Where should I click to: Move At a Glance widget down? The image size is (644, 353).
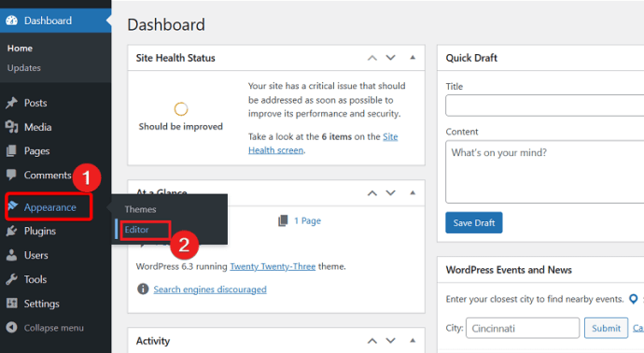(390, 192)
